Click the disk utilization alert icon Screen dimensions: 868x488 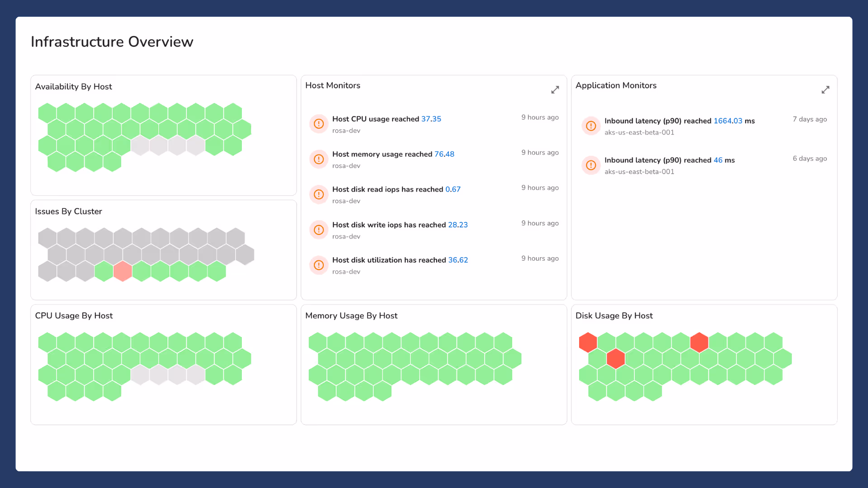tap(319, 265)
